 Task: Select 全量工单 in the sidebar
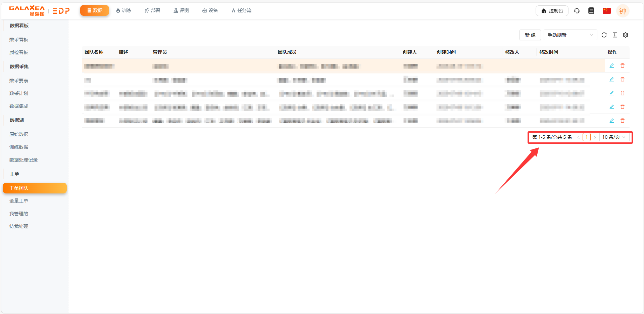19,201
